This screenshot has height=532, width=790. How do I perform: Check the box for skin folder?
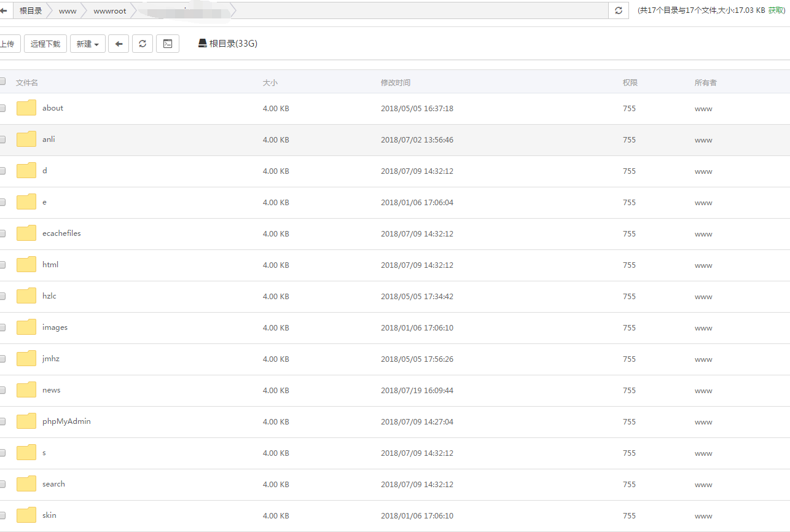coord(2,515)
